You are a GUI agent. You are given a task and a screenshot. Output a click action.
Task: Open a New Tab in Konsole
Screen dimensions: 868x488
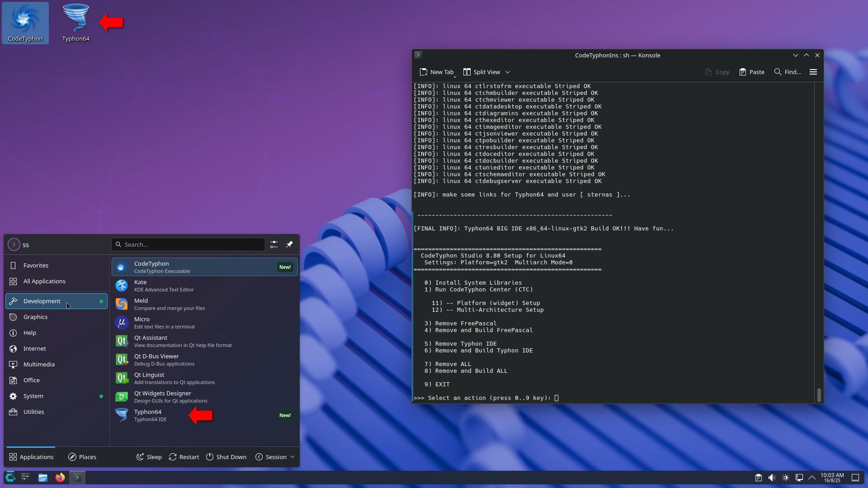point(437,72)
